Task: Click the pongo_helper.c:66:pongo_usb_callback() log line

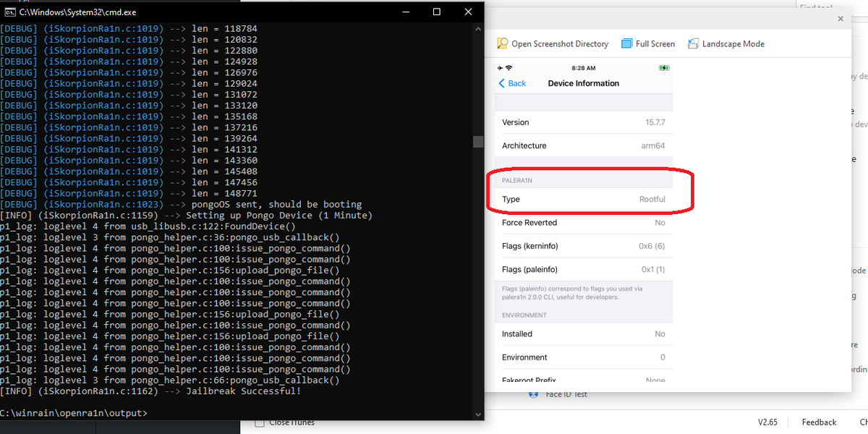Action: tap(170, 380)
